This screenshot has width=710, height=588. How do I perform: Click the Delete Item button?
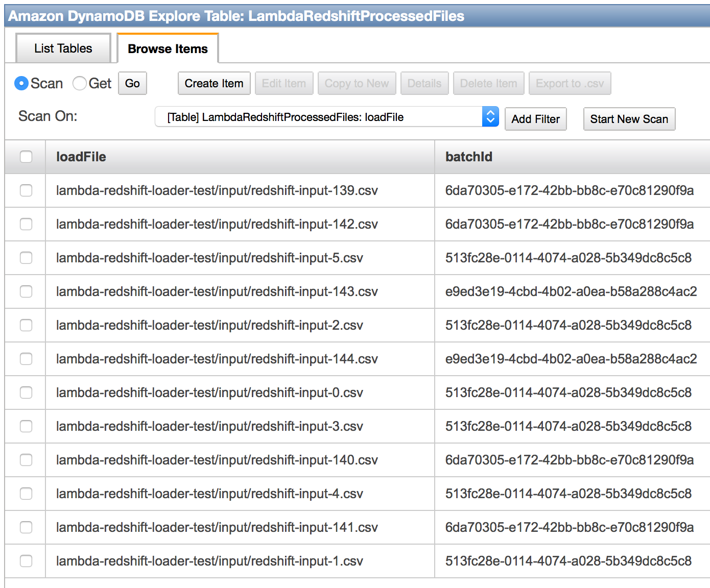(x=489, y=83)
